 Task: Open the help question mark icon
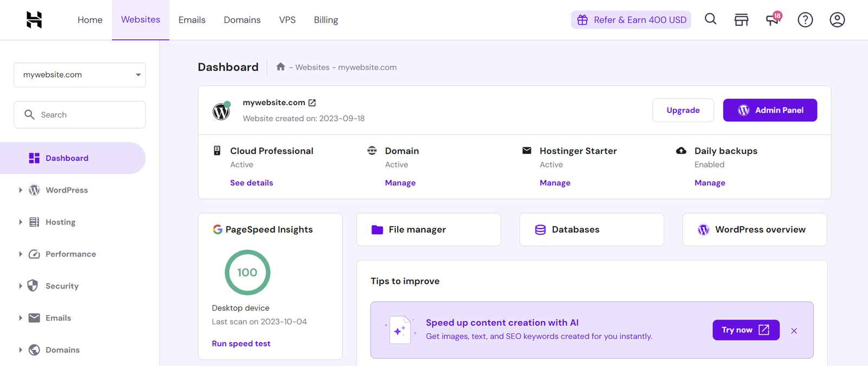pos(805,20)
